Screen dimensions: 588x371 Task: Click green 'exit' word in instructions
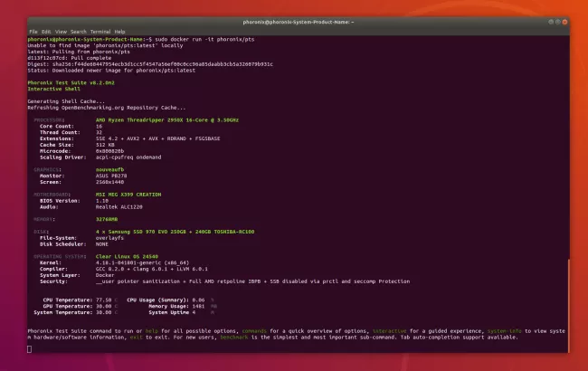(136, 338)
